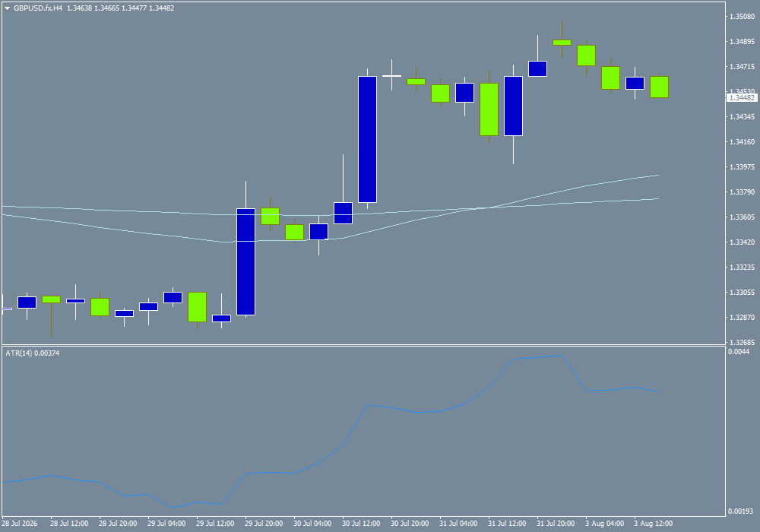Click the 3 Aug 12:00 time label
Viewport: 760px width, 532px height.
point(654,524)
